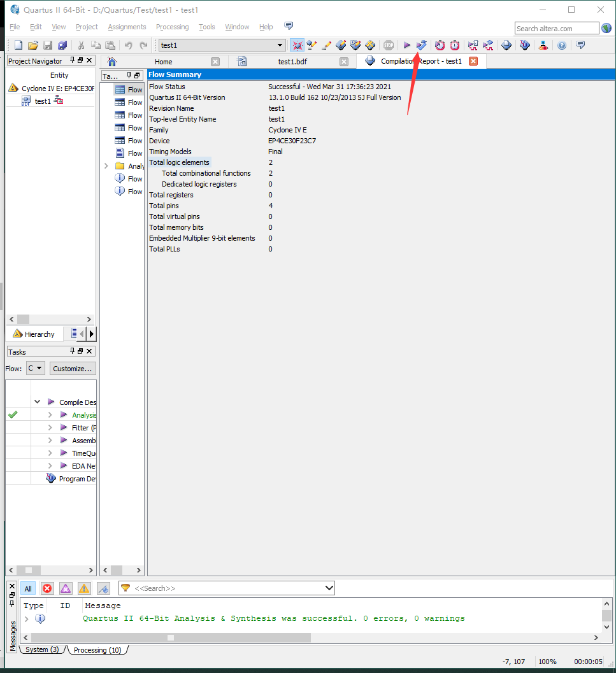Click the Customize... button in Tasks
The image size is (616, 673).
point(72,368)
